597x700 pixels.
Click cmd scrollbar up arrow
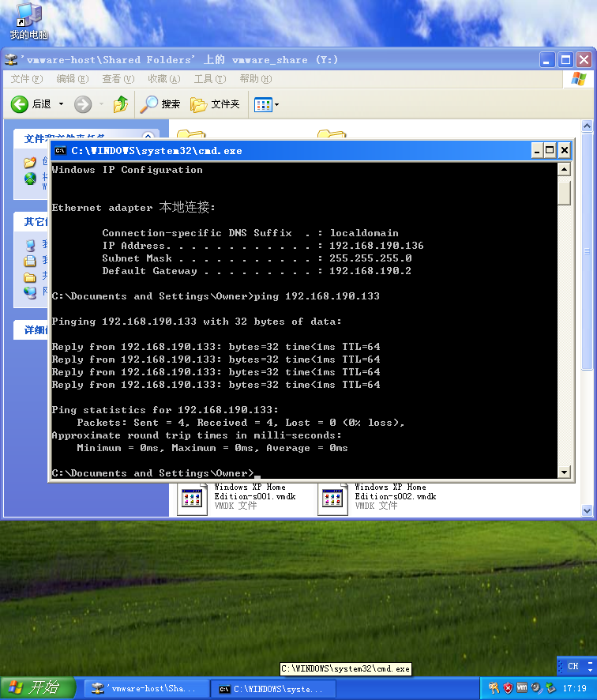564,170
